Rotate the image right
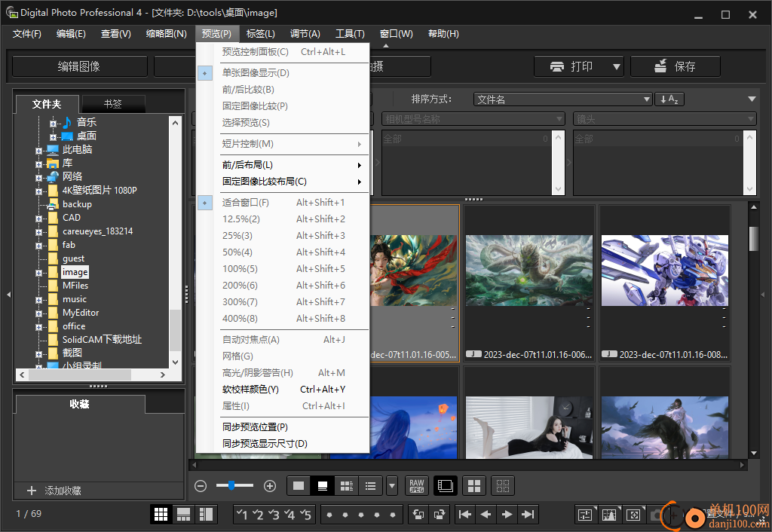The image size is (772, 532). pos(440,515)
